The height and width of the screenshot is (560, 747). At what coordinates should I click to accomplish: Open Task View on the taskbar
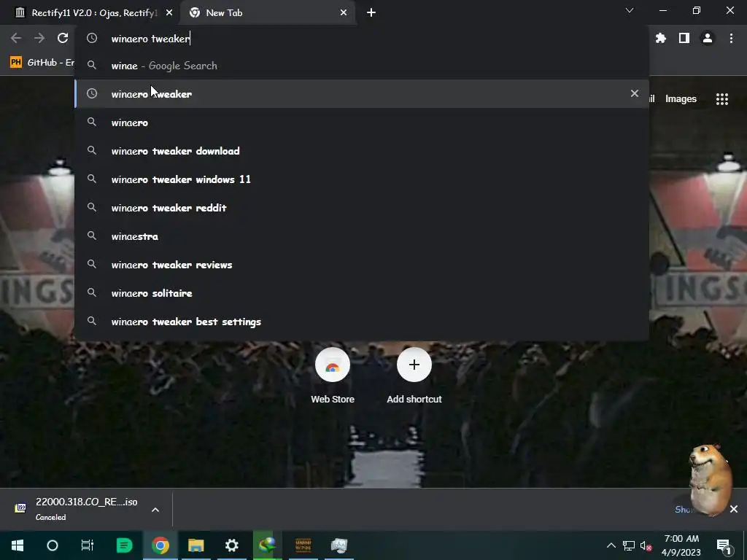[x=88, y=545]
